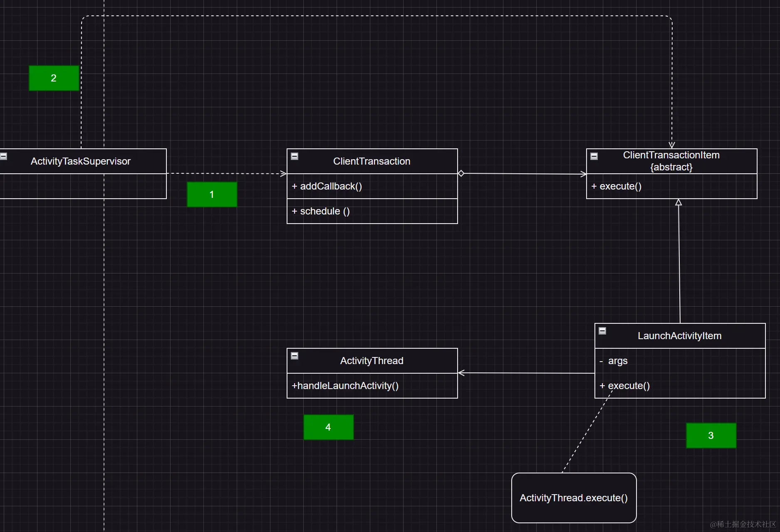Image resolution: width=780 pixels, height=532 pixels.
Task: Select the green box labeled 1
Action: click(212, 195)
